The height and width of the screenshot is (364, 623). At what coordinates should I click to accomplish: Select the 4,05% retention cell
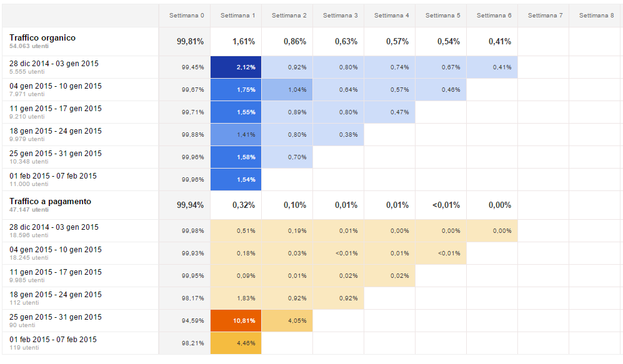287,321
